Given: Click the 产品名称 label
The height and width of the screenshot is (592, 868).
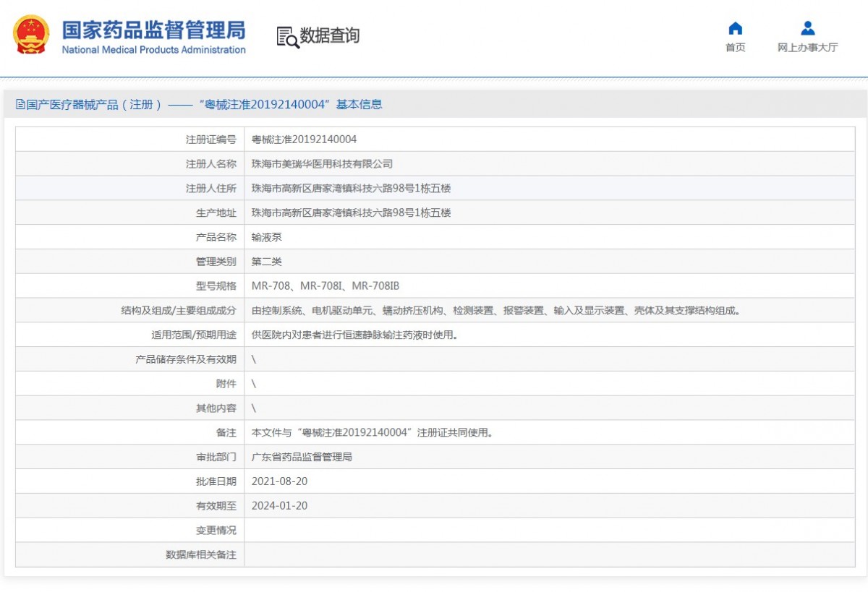Looking at the screenshot, I should (216, 237).
